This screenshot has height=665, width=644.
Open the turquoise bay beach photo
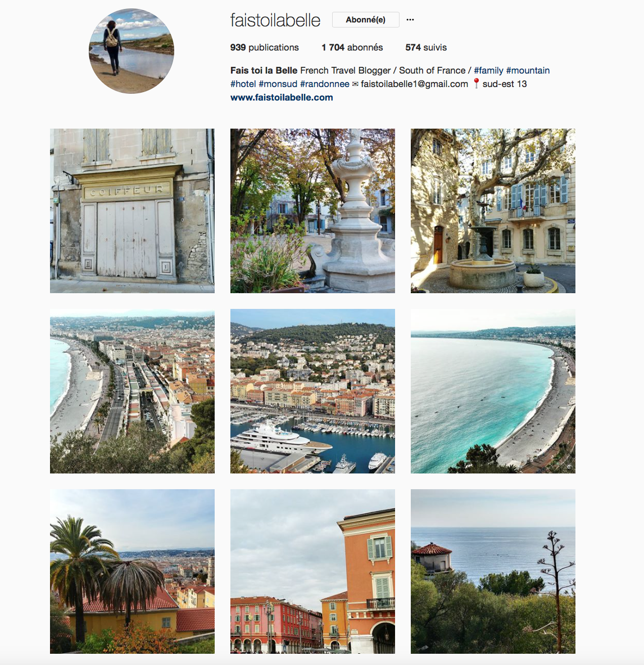(x=493, y=391)
